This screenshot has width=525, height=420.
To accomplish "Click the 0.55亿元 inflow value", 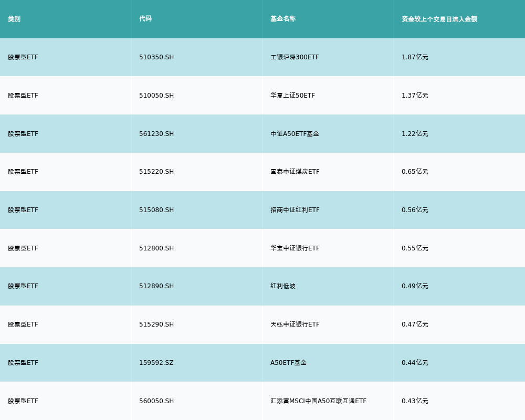I will [x=415, y=248].
